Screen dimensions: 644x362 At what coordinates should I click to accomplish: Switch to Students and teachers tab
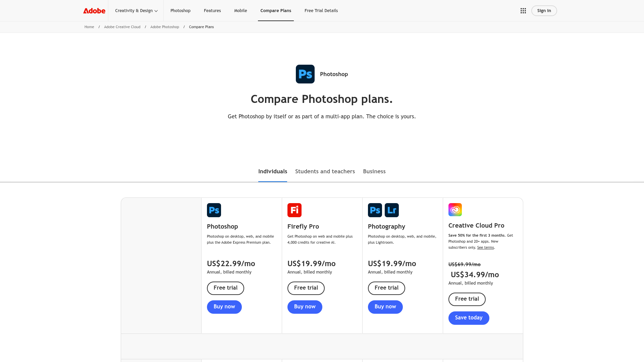tap(325, 172)
